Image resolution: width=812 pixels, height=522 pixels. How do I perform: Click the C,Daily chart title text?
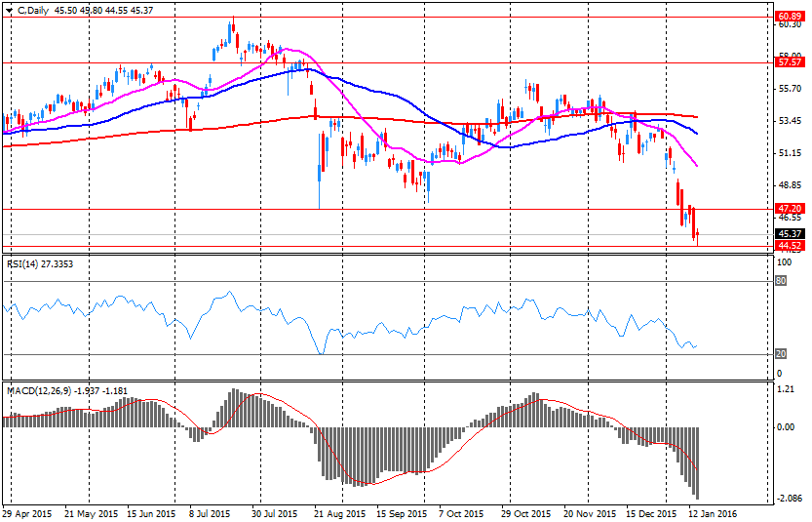pyautogui.click(x=35, y=9)
